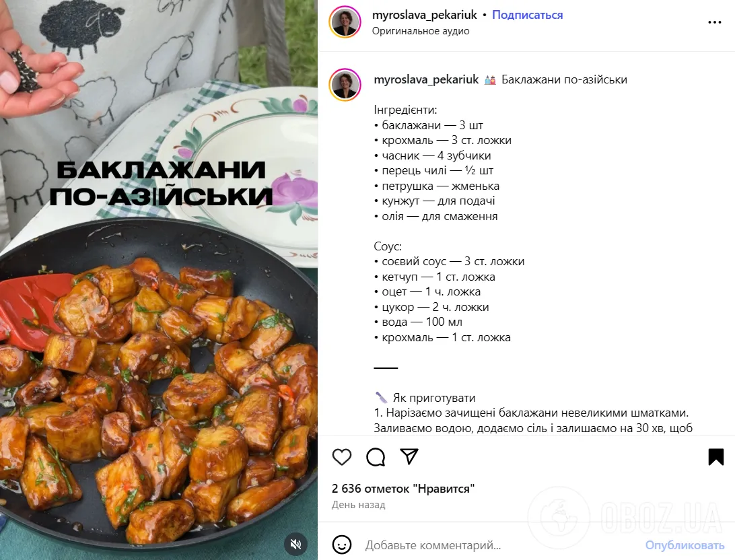Click the verified badge emoji beside username
Viewport: 735px width, 560px height.
tap(490, 80)
